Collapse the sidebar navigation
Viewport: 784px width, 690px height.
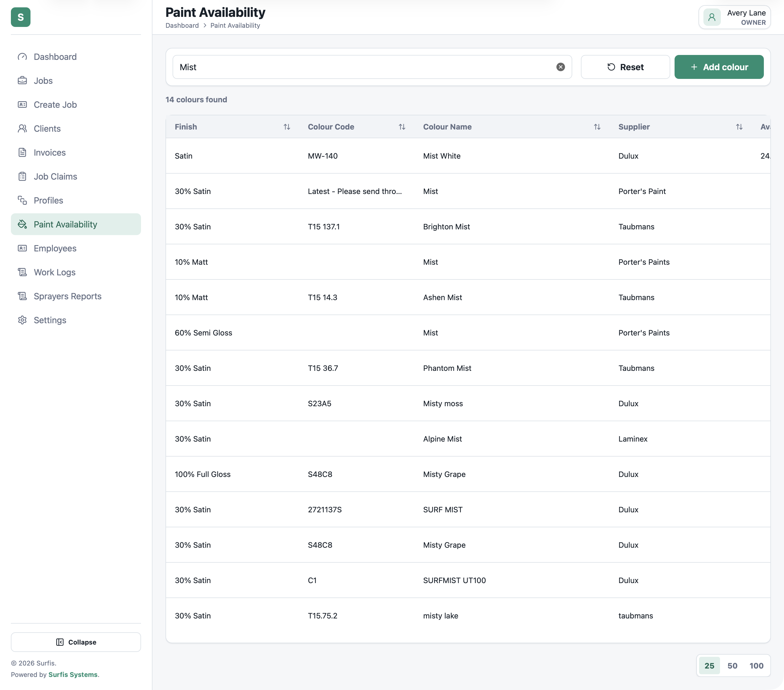click(x=76, y=642)
